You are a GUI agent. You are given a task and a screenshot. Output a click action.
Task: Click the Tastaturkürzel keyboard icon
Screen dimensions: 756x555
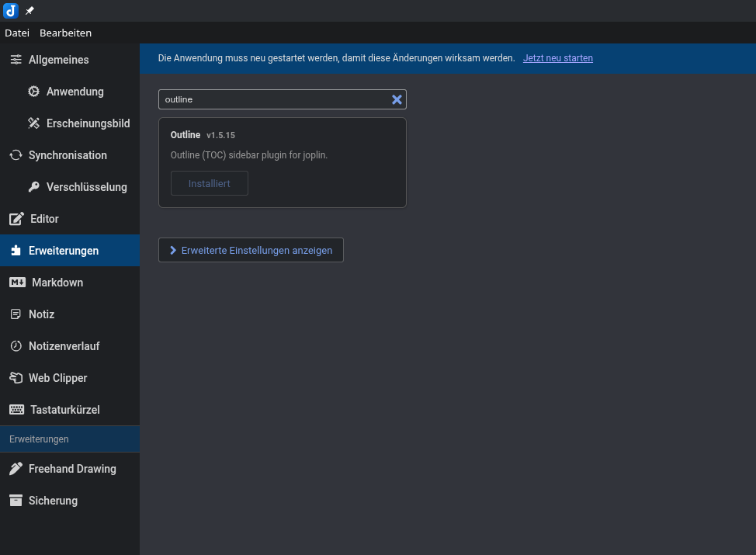pyautogui.click(x=16, y=409)
